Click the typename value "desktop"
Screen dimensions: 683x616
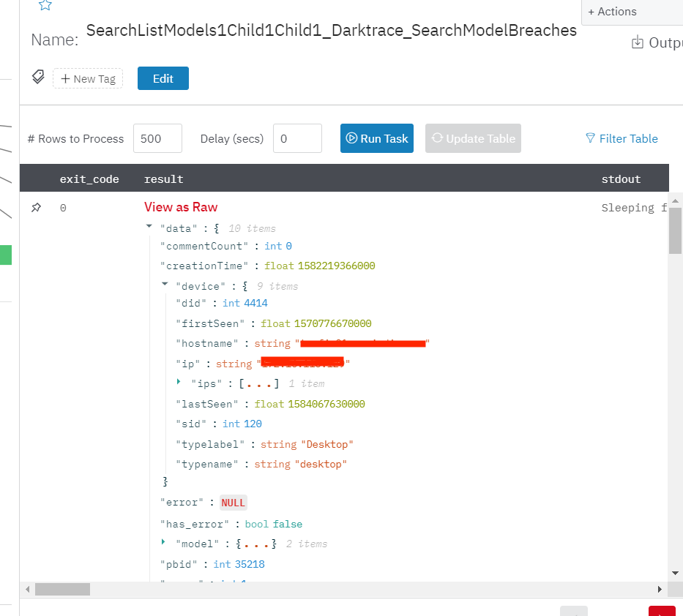321,465
